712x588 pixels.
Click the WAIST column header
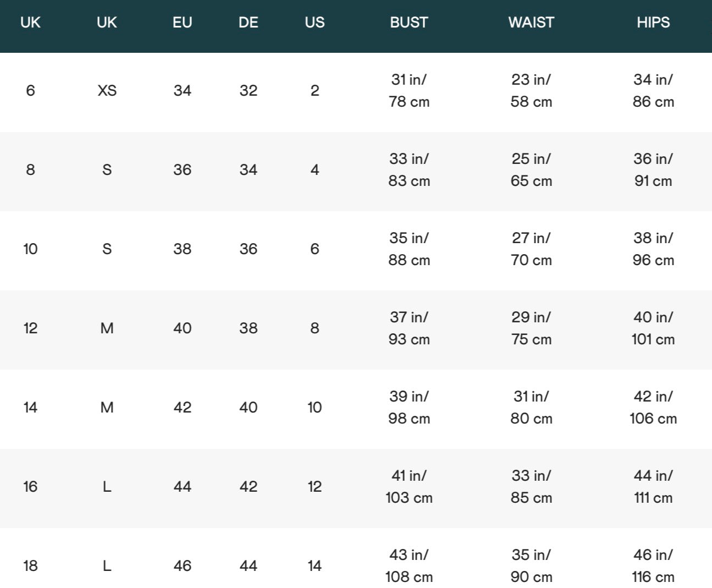531,23
